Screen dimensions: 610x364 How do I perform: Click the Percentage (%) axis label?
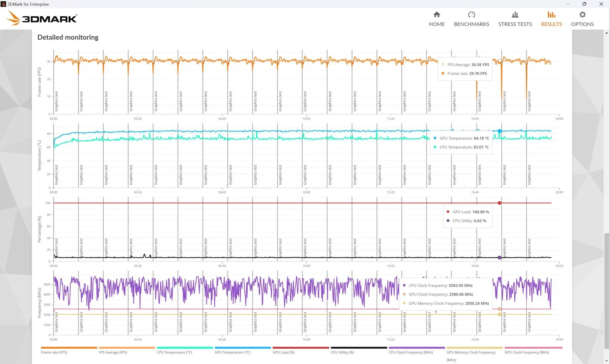coord(39,229)
